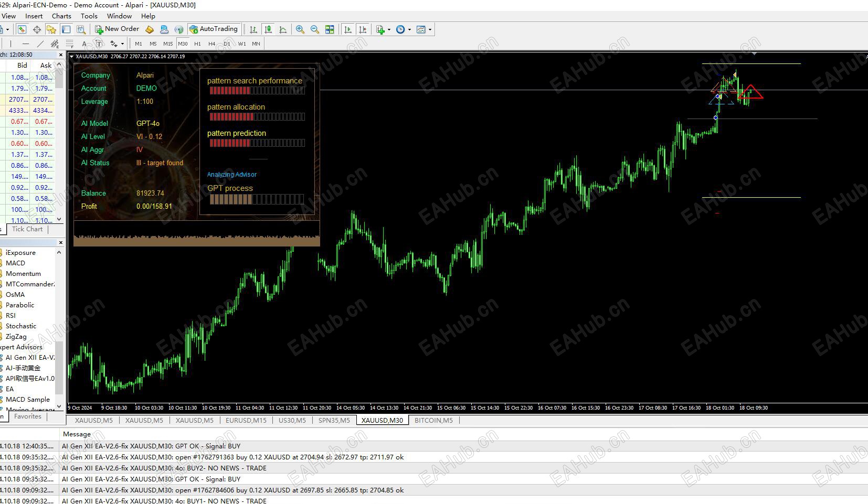The height and width of the screenshot is (504, 868).
Task: Open the Window menu
Action: click(x=120, y=16)
